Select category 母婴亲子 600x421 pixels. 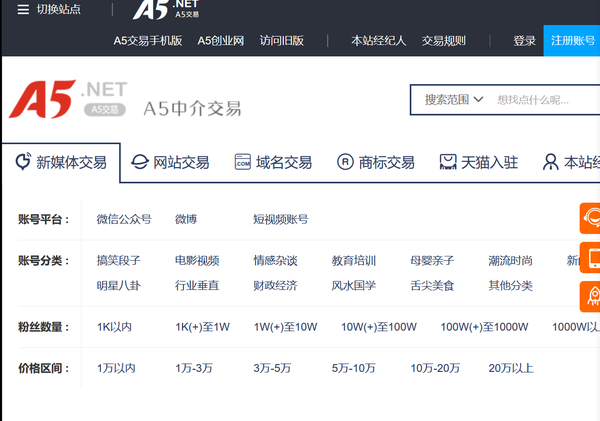pos(432,261)
